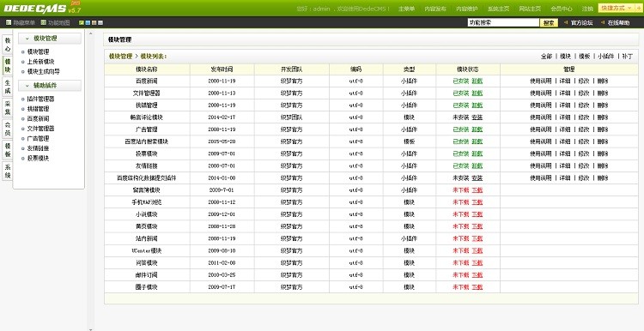Image resolution: width=644 pixels, height=331 pixels.
Task: Filter module list by 全部
Action: (546, 57)
